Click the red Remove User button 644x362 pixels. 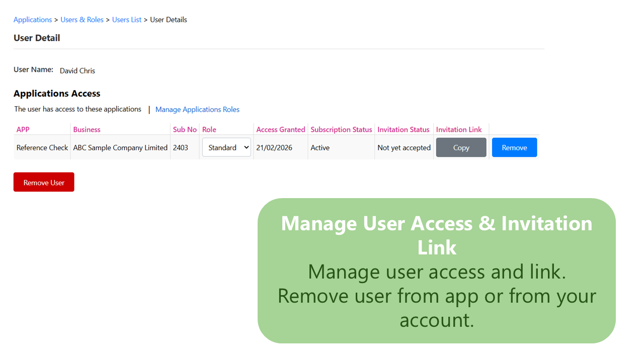pyautogui.click(x=44, y=182)
